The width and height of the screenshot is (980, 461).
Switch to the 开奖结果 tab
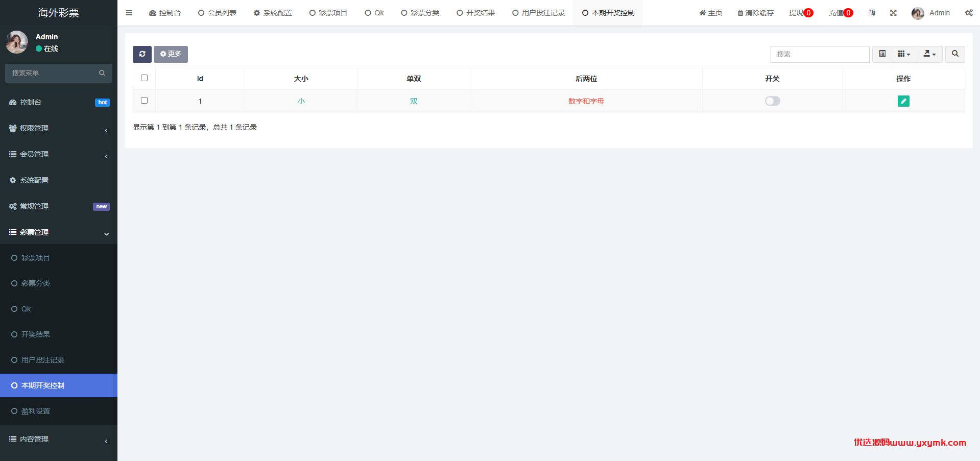point(475,13)
